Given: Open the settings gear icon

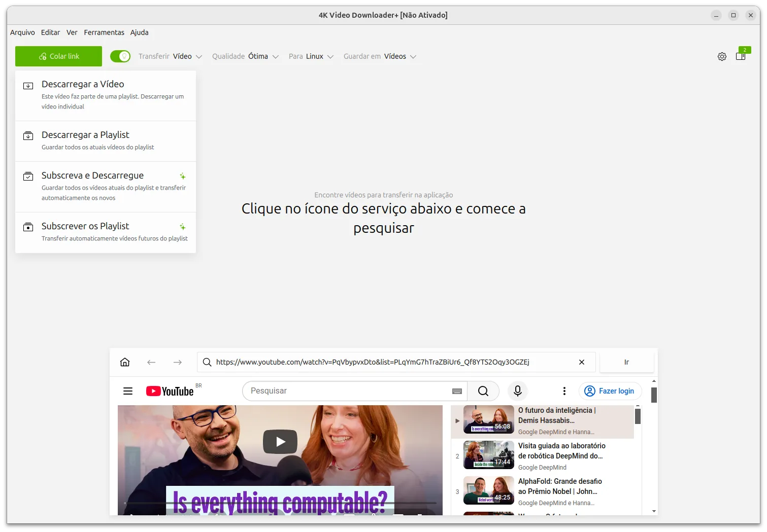Looking at the screenshot, I should pos(722,57).
